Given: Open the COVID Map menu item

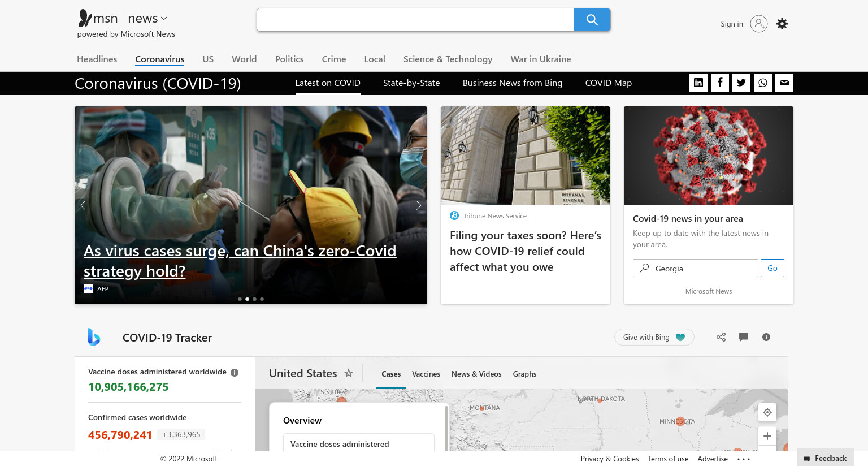Looking at the screenshot, I should [609, 83].
